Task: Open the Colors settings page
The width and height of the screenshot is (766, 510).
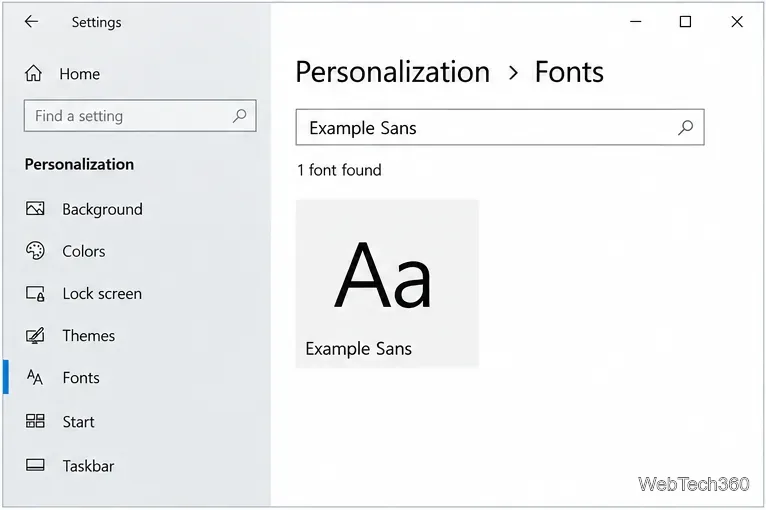Action: (x=84, y=251)
